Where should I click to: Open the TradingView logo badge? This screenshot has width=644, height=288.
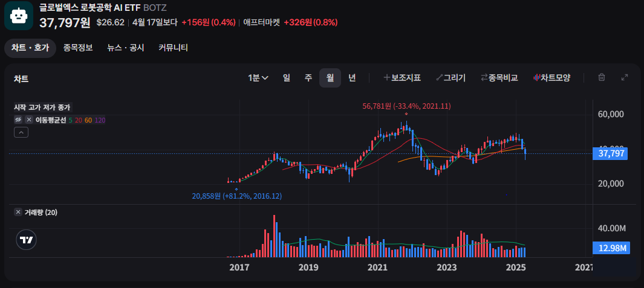(26, 240)
